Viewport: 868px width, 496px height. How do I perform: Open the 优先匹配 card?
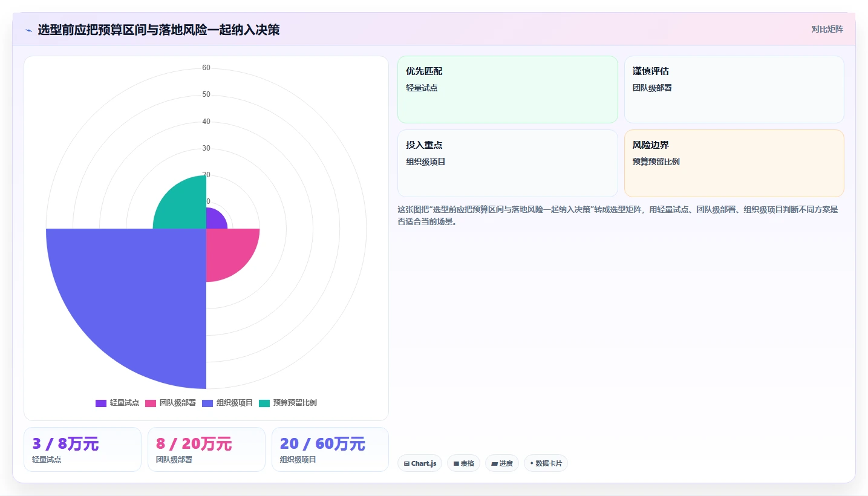507,90
